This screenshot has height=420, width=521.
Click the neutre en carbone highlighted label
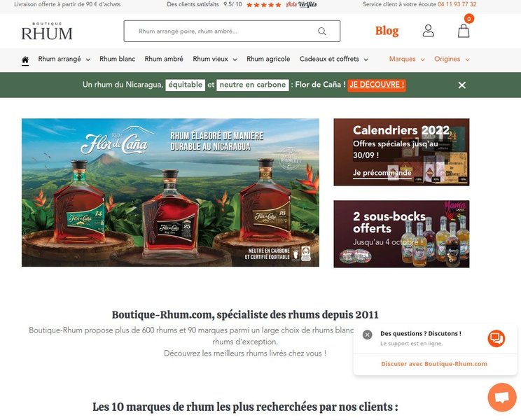click(x=253, y=85)
